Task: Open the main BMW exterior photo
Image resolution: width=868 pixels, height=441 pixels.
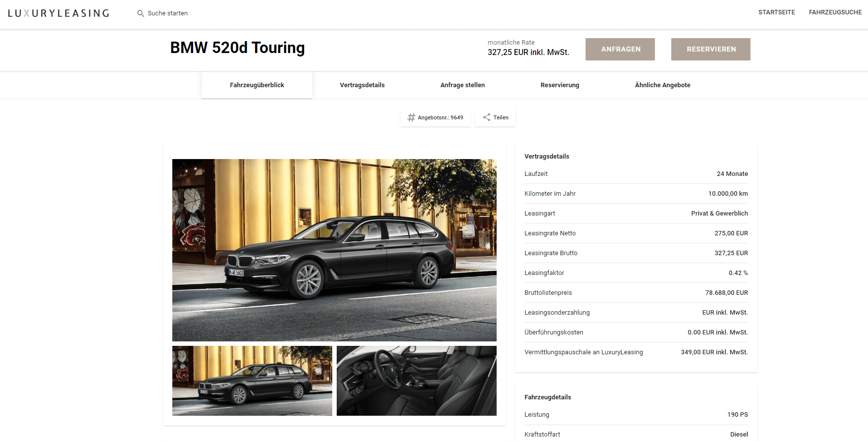Action: pos(334,250)
